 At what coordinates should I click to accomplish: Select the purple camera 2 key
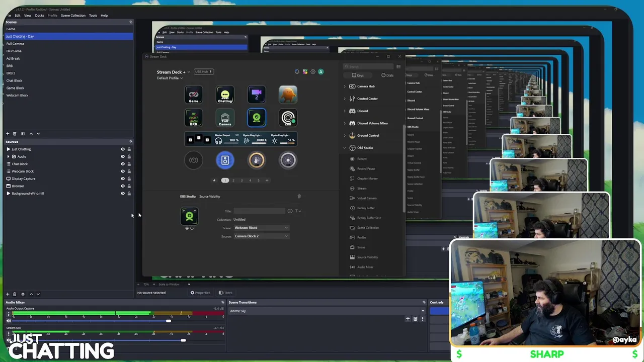pyautogui.click(x=257, y=95)
